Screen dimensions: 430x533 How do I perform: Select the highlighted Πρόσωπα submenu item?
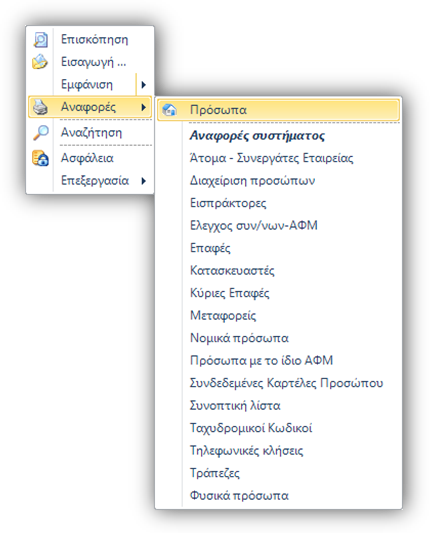[x=278, y=110]
